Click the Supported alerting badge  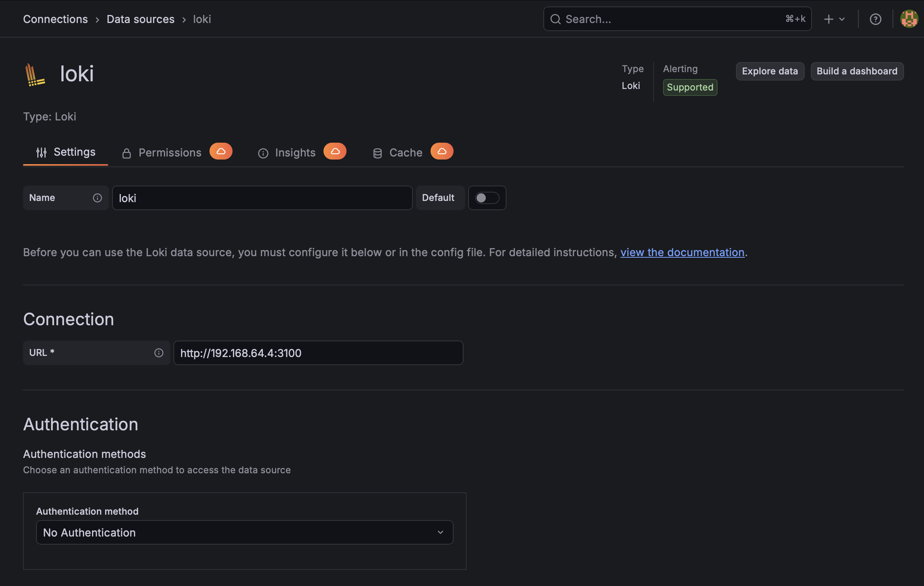tap(690, 87)
